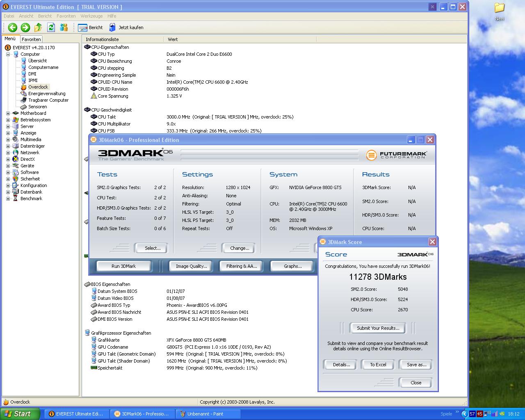Click To Excel button
The image size is (525, 420).
pos(378,365)
